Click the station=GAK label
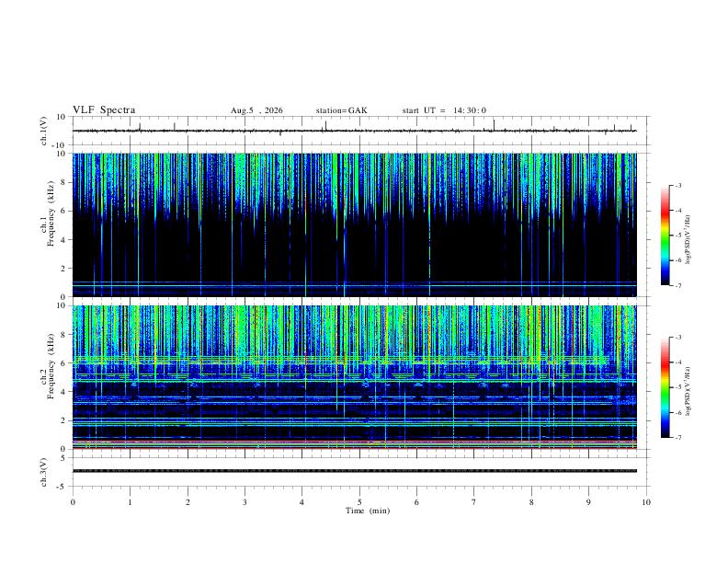728x563 pixels. [x=341, y=110]
